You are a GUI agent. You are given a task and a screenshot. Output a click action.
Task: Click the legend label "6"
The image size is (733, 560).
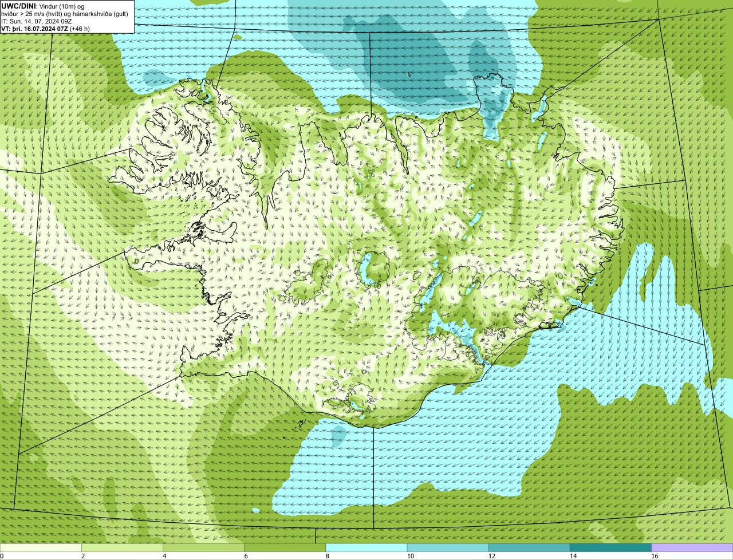point(246,556)
